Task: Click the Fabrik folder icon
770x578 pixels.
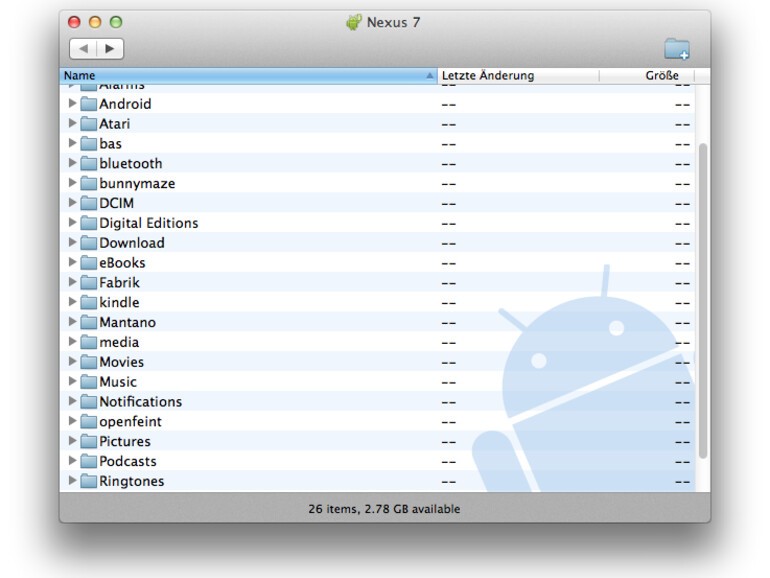Action: [x=88, y=283]
